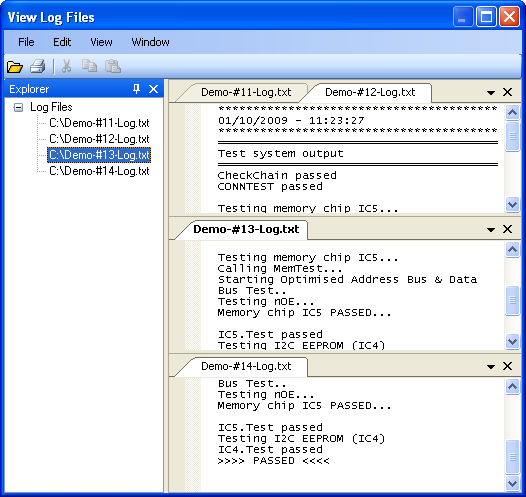Open the tab list dropdown in the top pane
The height and width of the screenshot is (497, 526).
(491, 93)
